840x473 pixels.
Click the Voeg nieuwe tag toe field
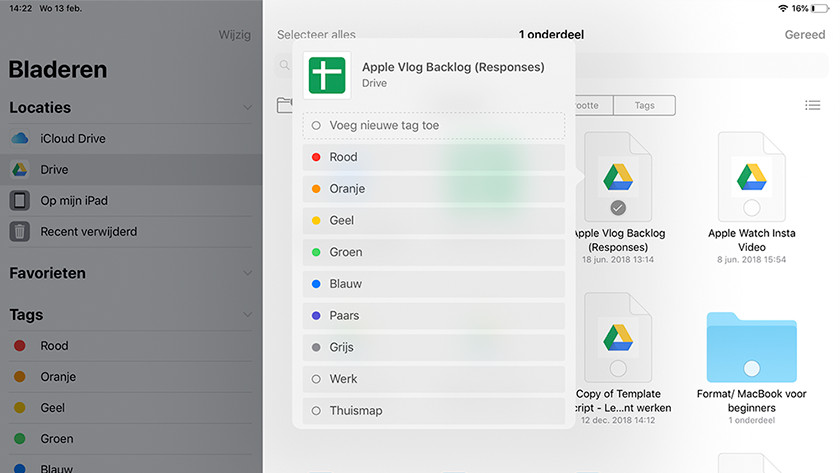(433, 126)
